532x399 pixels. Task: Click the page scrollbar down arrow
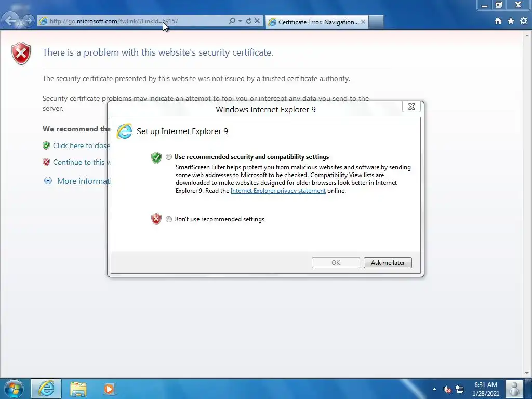click(x=527, y=373)
